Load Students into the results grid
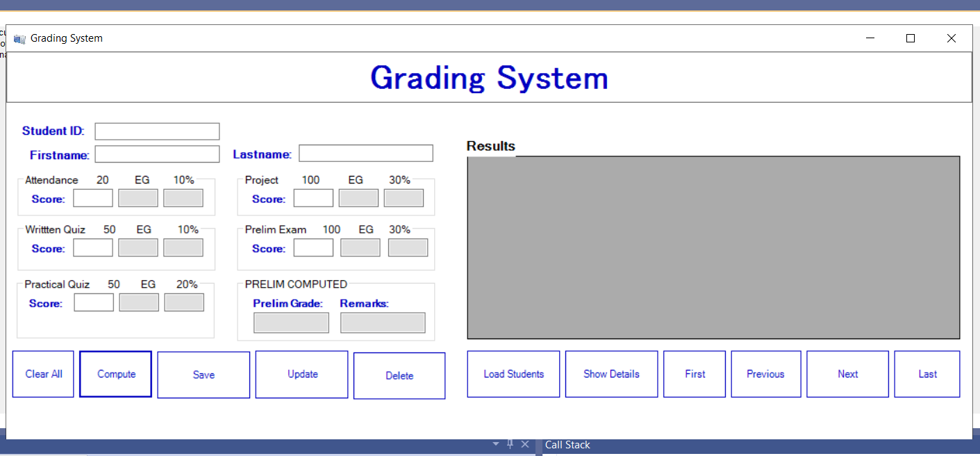This screenshot has width=980, height=456. click(513, 374)
